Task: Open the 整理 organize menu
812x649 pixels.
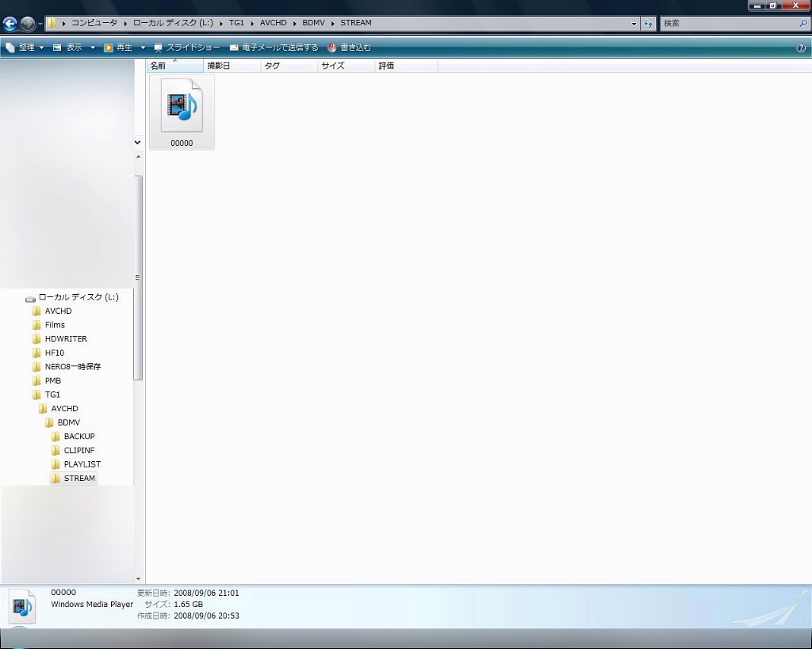Action: (x=25, y=48)
